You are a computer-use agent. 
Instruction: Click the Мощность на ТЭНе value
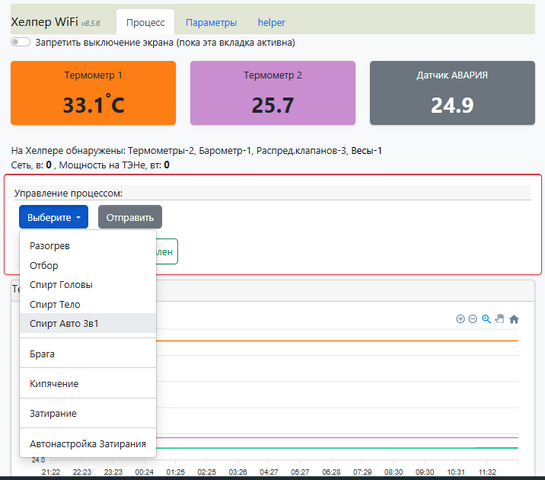[x=167, y=165]
